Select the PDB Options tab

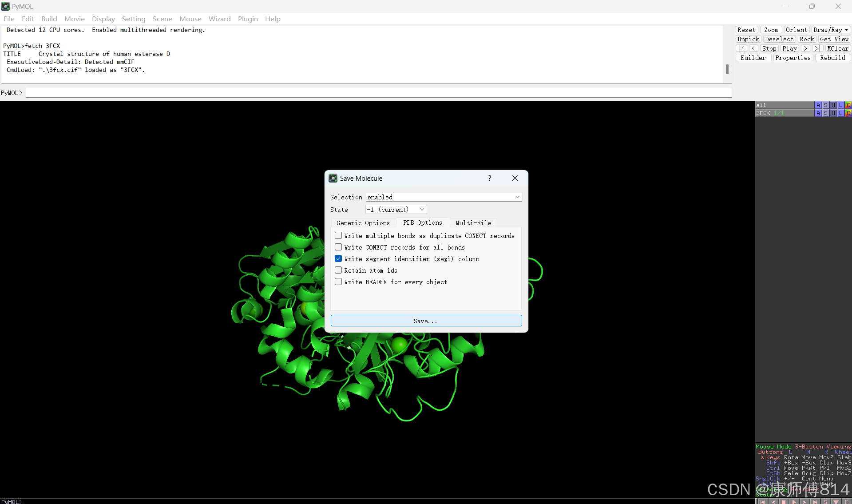pos(423,222)
